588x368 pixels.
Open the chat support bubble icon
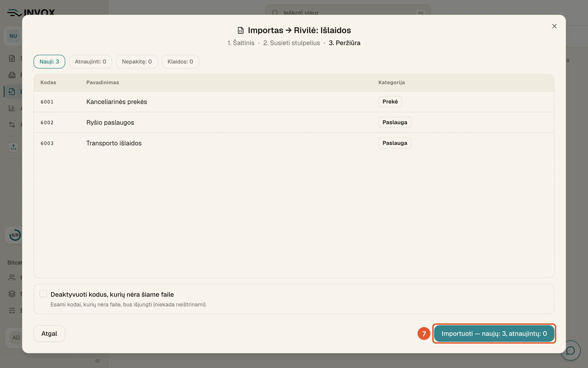[570, 351]
